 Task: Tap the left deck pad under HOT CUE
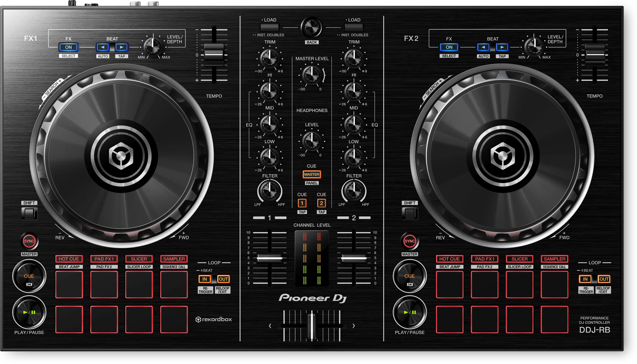[69, 285]
